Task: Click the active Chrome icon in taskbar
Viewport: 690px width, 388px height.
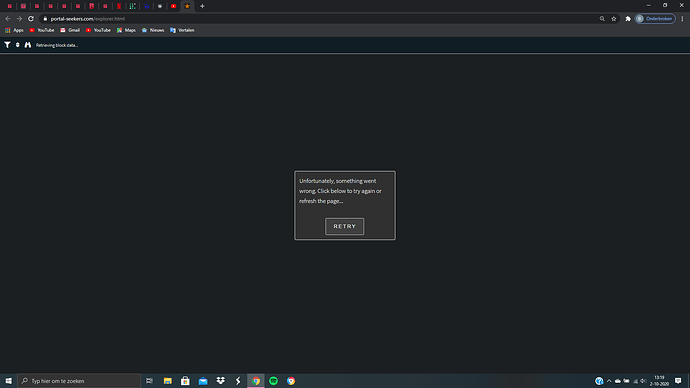Action: [256, 381]
